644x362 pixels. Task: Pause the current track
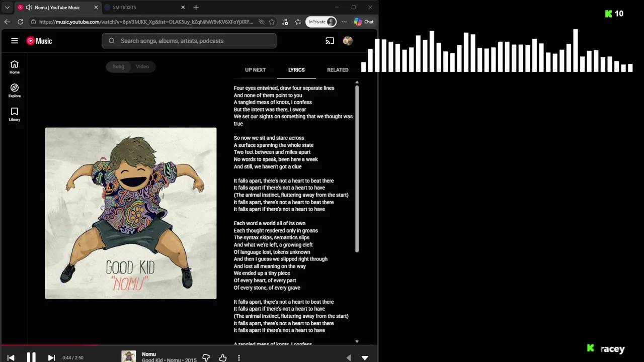(31, 357)
